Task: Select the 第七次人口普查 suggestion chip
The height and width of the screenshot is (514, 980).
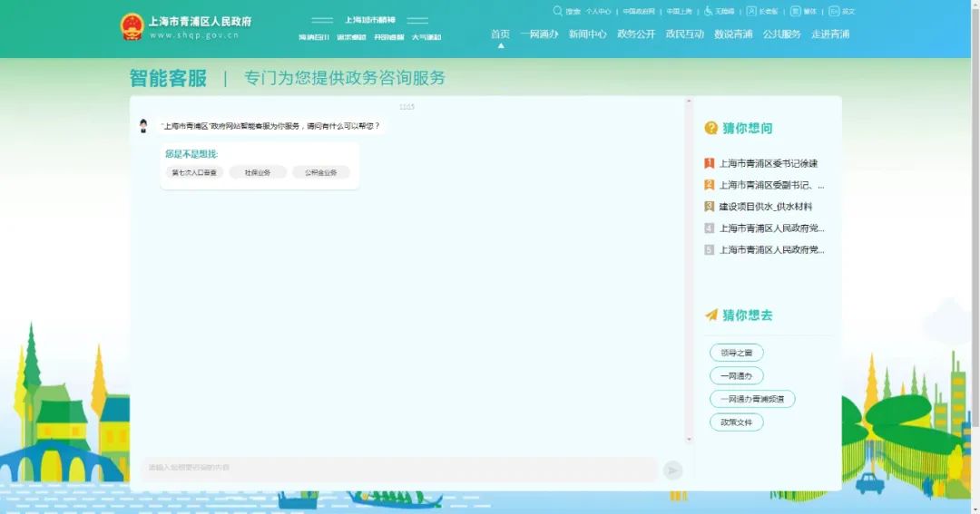Action: pyautogui.click(x=194, y=172)
